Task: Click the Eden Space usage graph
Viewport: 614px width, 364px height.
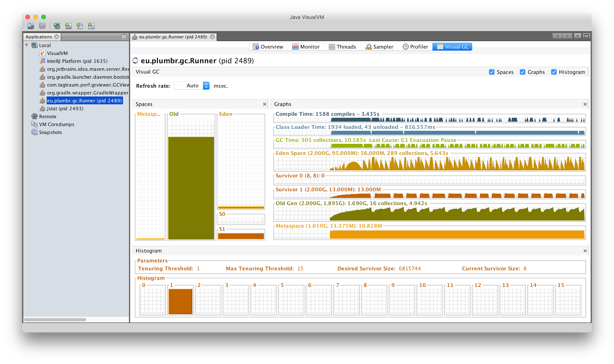Action: pos(429,163)
